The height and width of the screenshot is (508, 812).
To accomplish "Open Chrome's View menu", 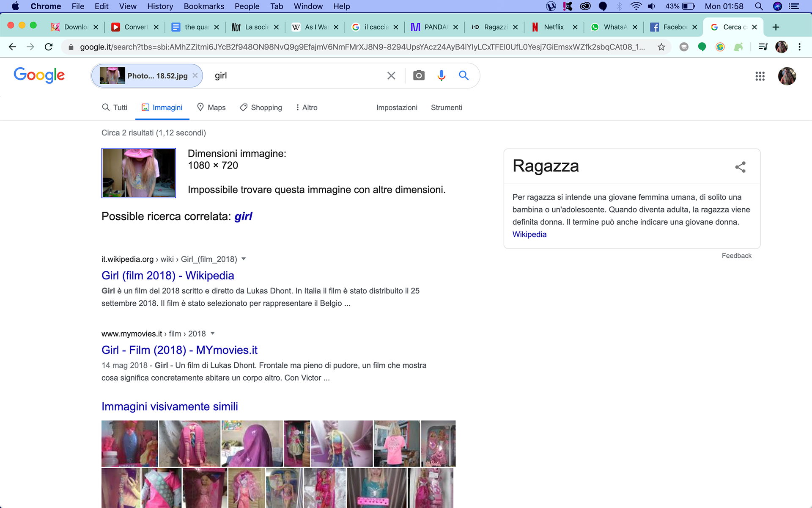I will tap(128, 6).
